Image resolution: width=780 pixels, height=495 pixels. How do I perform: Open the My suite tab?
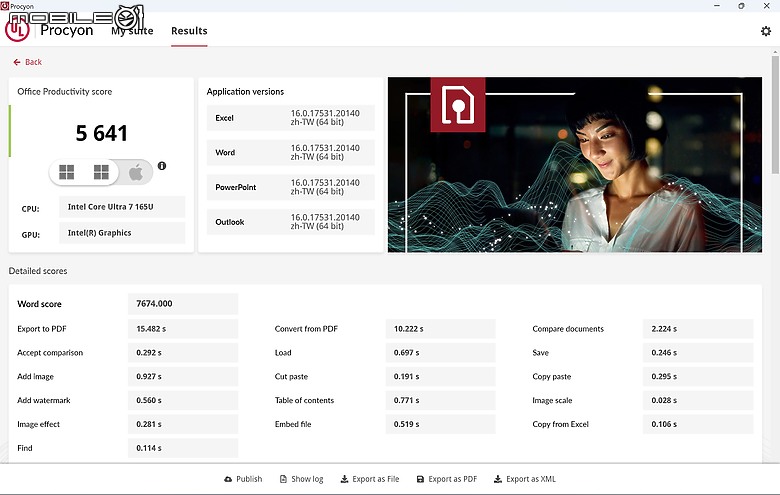pyautogui.click(x=132, y=31)
